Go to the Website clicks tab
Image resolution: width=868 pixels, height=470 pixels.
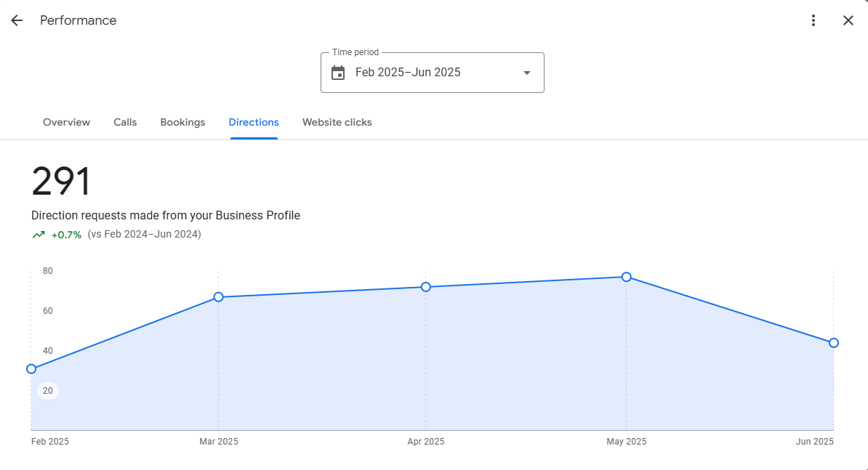(x=337, y=122)
